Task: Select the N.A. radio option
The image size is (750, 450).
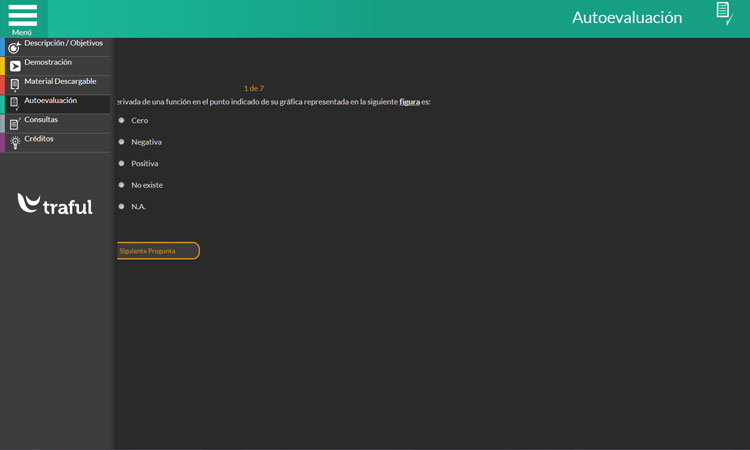Action: pyautogui.click(x=122, y=206)
